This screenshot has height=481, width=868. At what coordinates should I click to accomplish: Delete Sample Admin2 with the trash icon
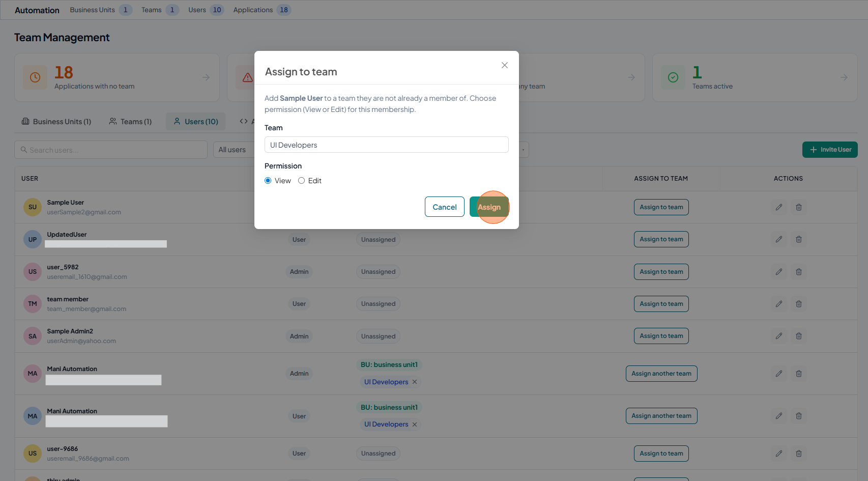pyautogui.click(x=799, y=336)
